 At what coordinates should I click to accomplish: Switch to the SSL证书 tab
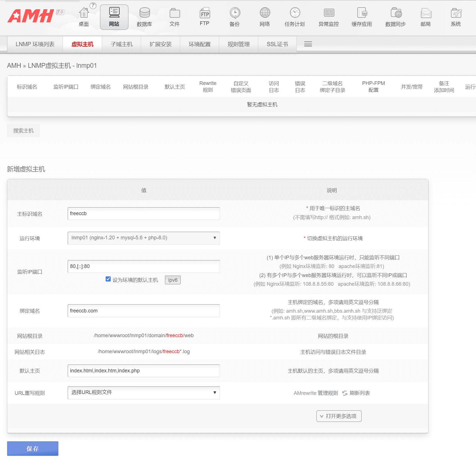point(277,44)
